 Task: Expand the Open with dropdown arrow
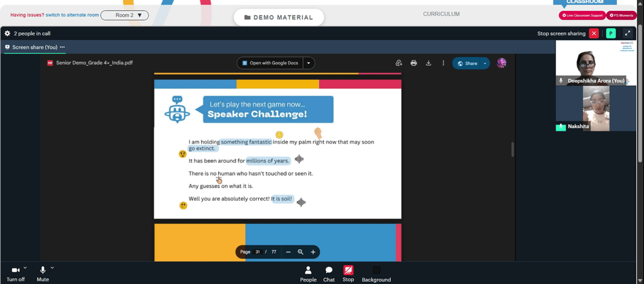(x=309, y=63)
